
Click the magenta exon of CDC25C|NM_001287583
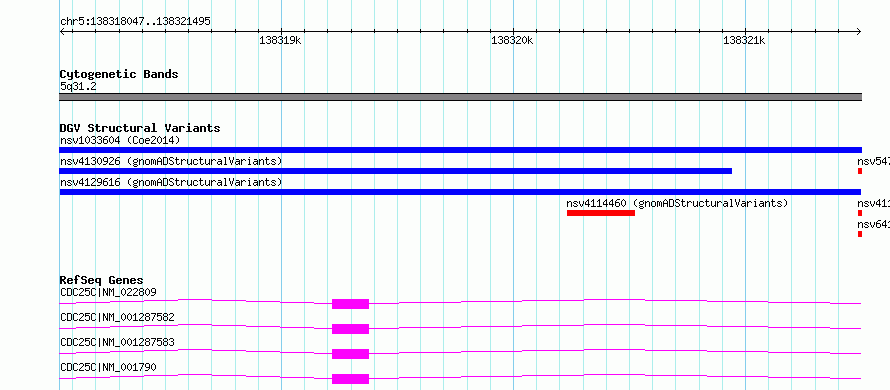(350, 354)
